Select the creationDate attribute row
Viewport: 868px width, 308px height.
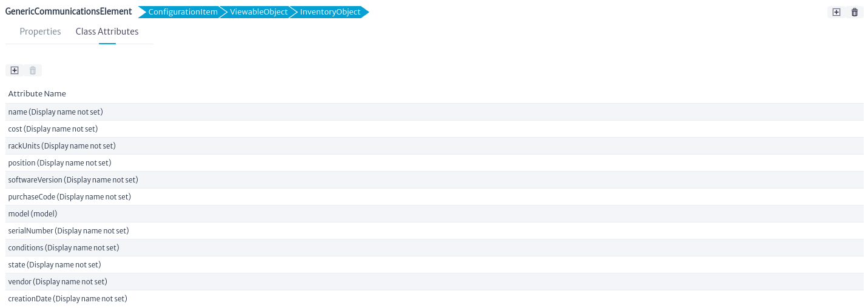434,299
